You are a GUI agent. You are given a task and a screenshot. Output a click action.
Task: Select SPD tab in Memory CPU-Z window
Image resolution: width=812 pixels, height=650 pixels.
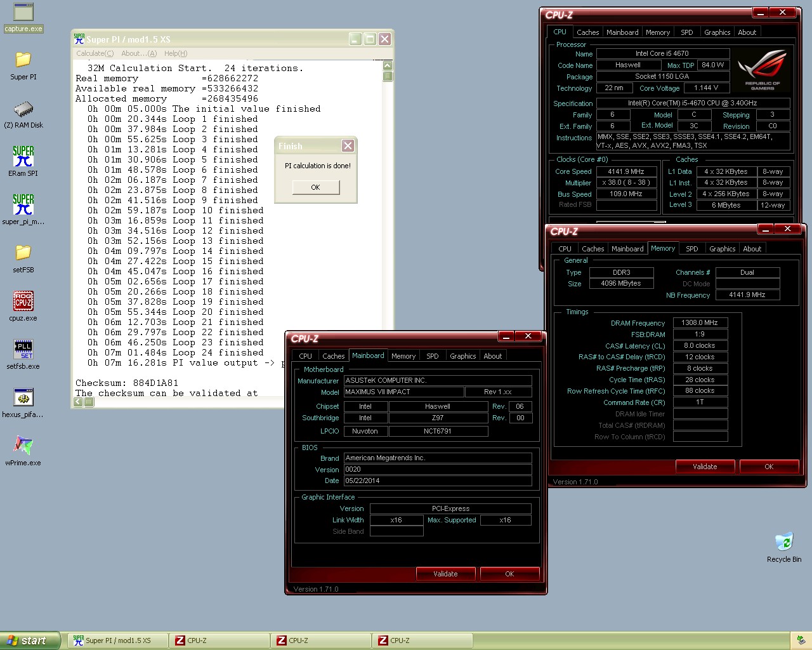(692, 249)
